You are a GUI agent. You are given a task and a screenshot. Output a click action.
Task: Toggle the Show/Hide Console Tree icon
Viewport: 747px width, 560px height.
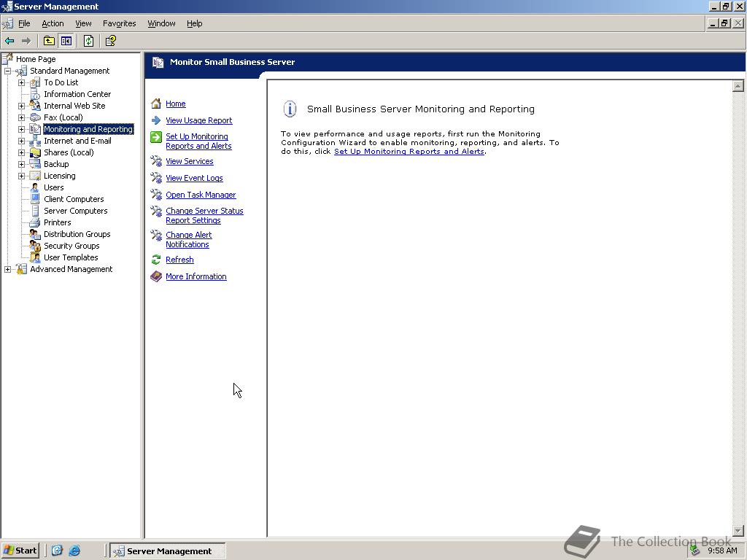coord(66,41)
